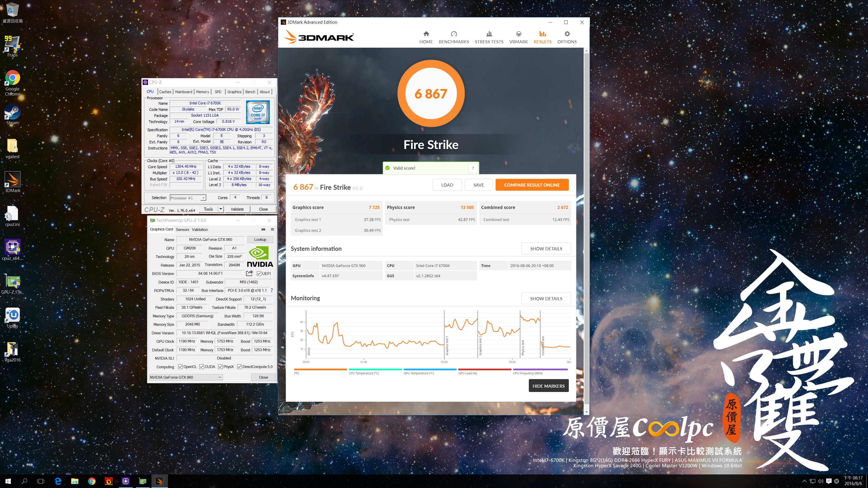Viewport: 868px width, 488px height.
Task: Click BIOS version share/export icon
Action: [x=249, y=273]
